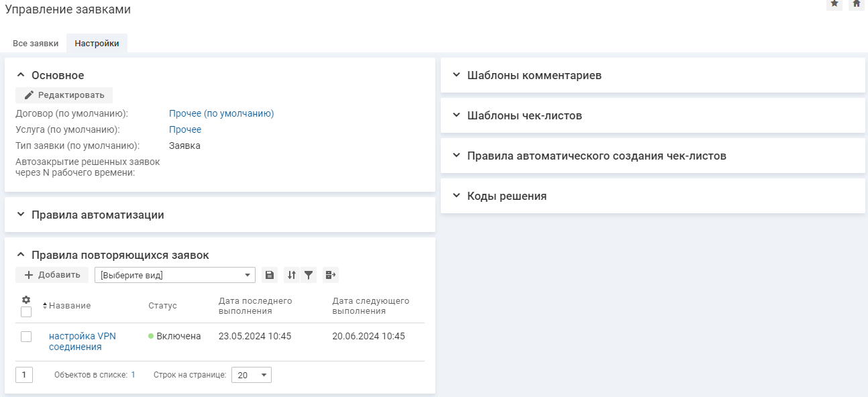The width and height of the screenshot is (868, 397).
Task: Check the box for настройка VPN соединения row
Action: click(26, 337)
